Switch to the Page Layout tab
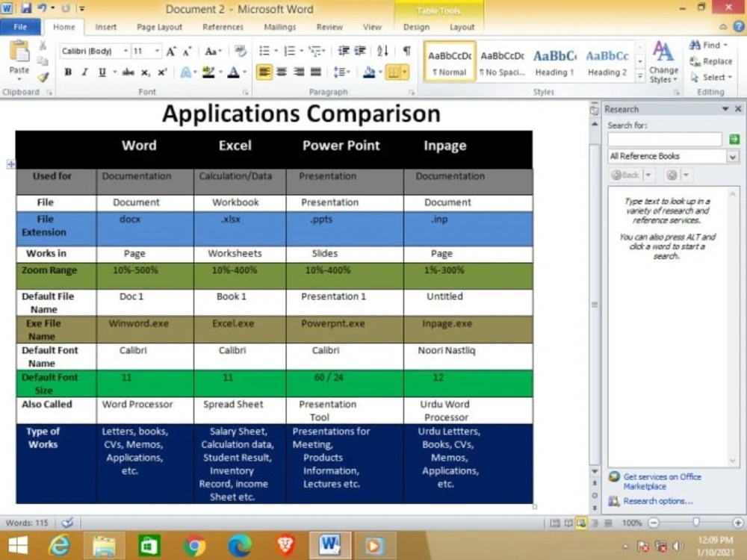Screen dimensions: 747x560 click(159, 27)
